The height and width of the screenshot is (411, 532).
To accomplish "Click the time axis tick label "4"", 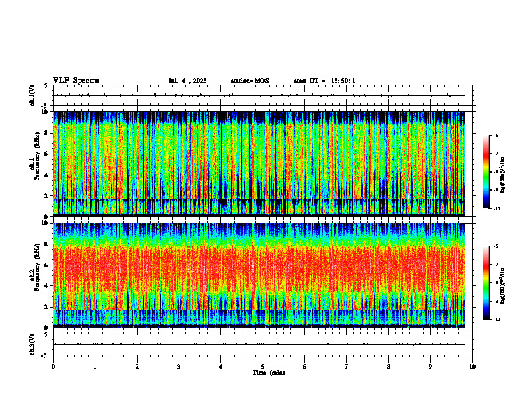I will tap(220, 367).
